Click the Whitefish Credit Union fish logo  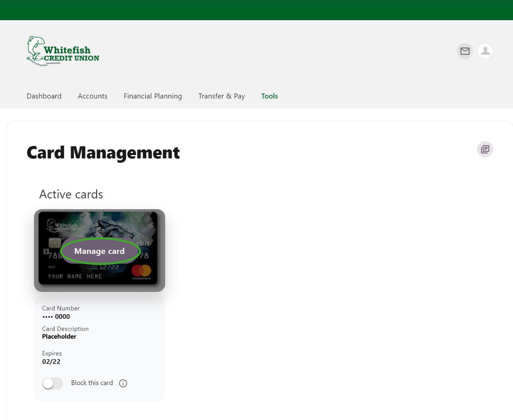click(36, 49)
